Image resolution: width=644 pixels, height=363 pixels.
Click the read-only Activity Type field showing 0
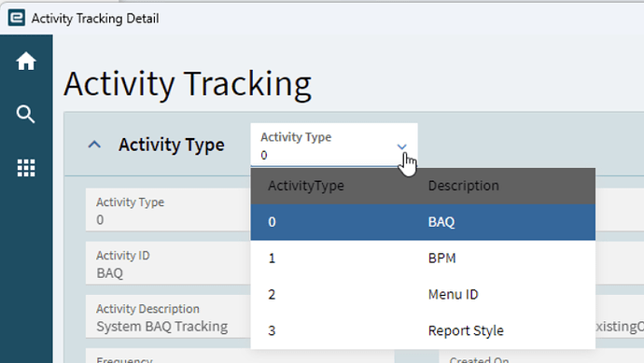168,210
